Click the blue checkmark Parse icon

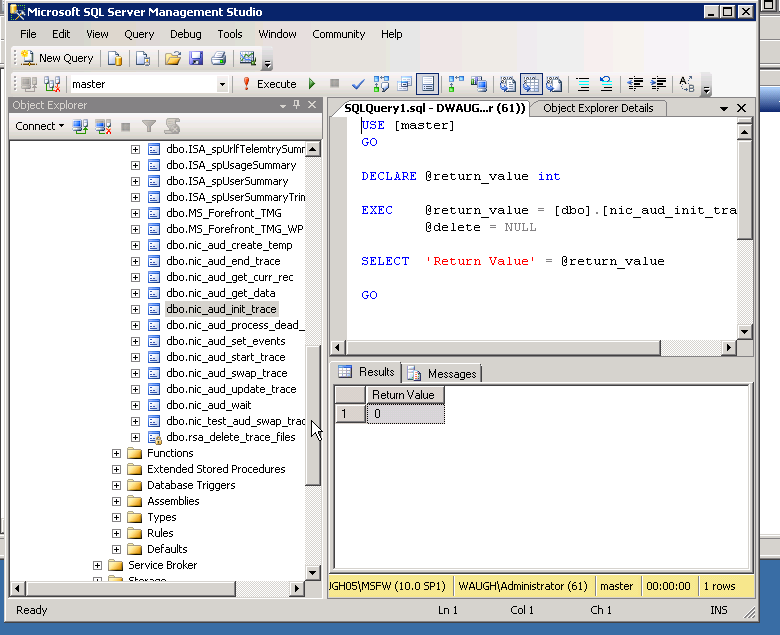click(358, 84)
